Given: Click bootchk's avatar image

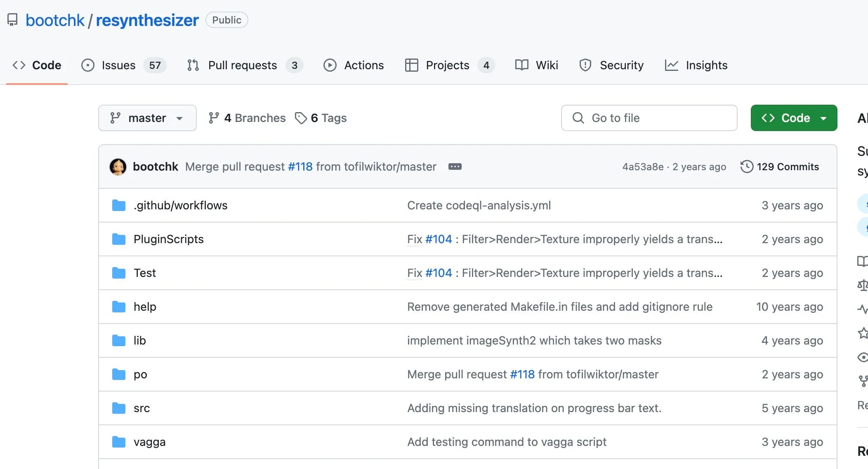Looking at the screenshot, I should (x=118, y=167).
